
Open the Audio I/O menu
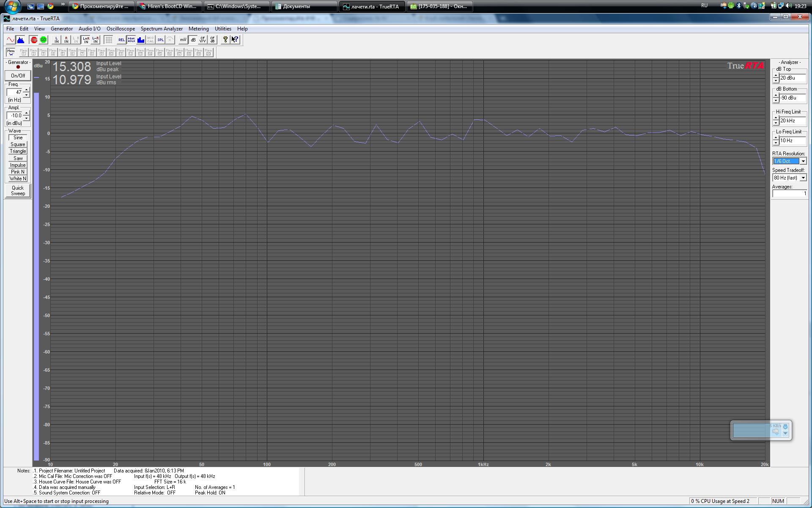coord(90,29)
